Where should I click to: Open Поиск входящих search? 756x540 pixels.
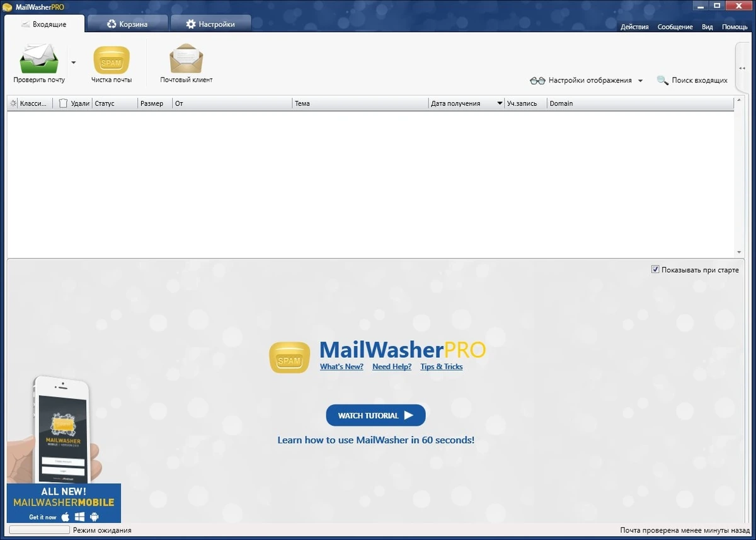coord(699,81)
